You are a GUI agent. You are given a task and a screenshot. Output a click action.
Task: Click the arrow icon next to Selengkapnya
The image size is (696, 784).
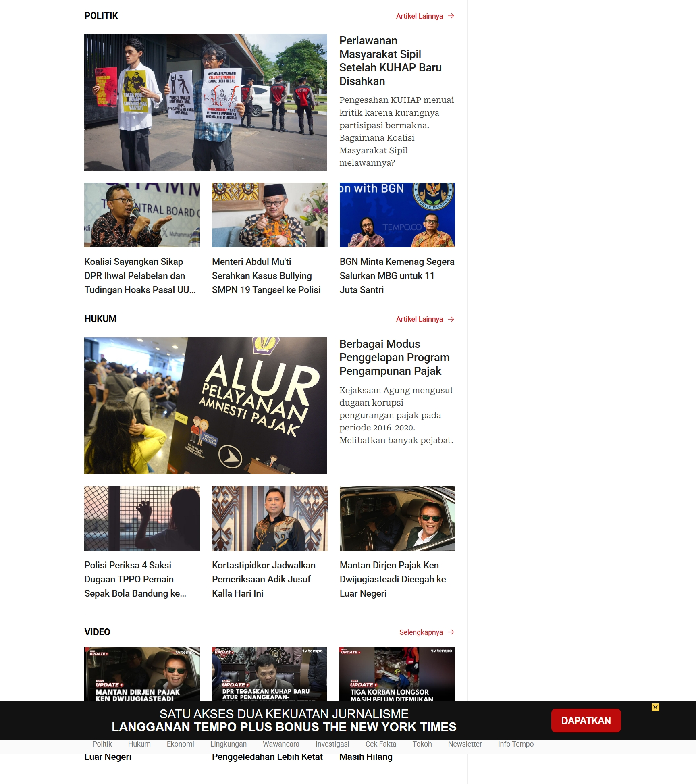pos(451,632)
